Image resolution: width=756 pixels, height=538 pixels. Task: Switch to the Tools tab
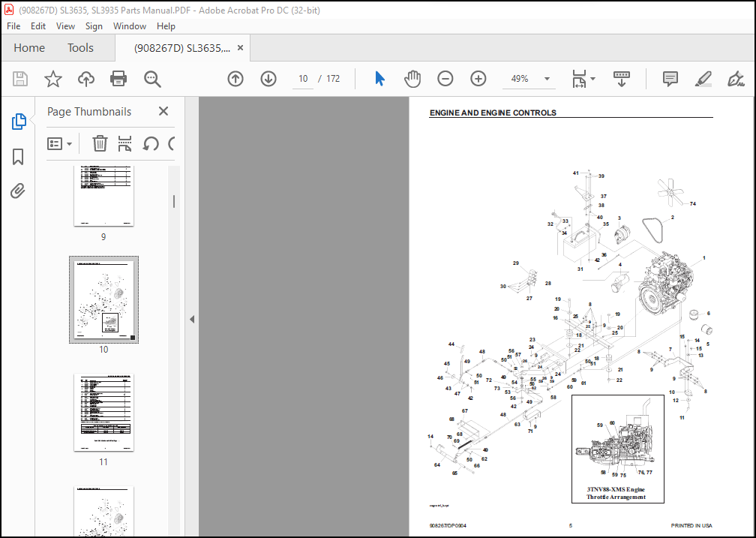point(80,48)
